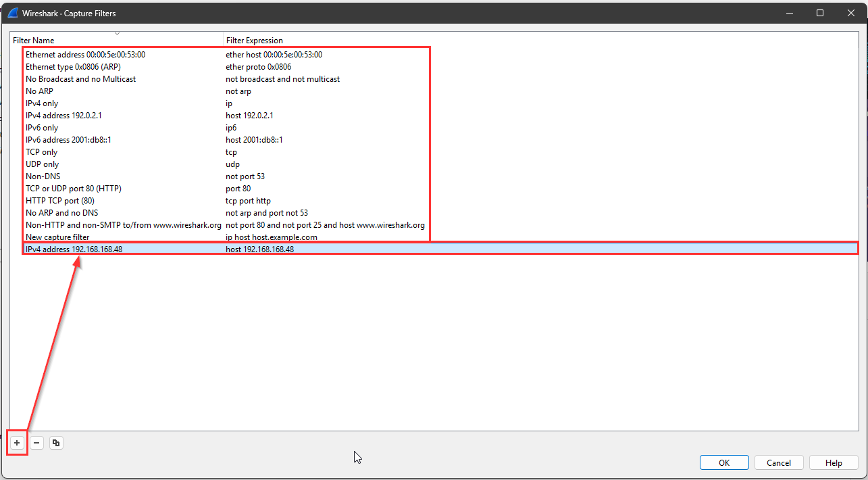Image resolution: width=868 pixels, height=480 pixels.
Task: Click expression 'ether host 00:00:5e:00:53:00'
Action: pyautogui.click(x=274, y=55)
